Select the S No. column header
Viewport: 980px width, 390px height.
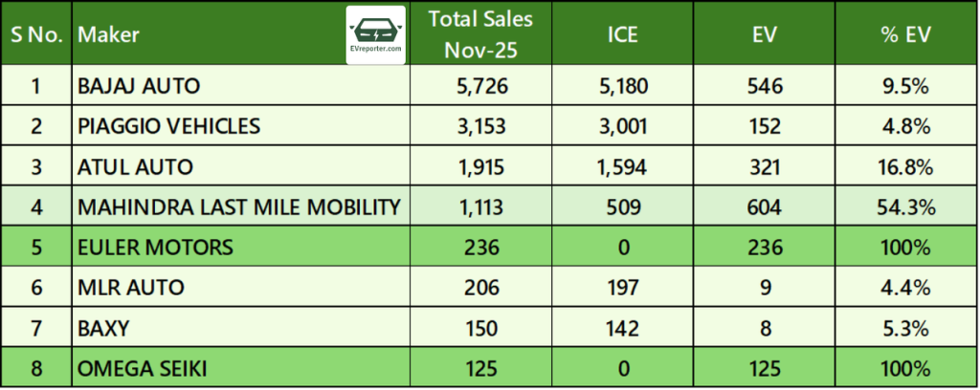[36, 34]
